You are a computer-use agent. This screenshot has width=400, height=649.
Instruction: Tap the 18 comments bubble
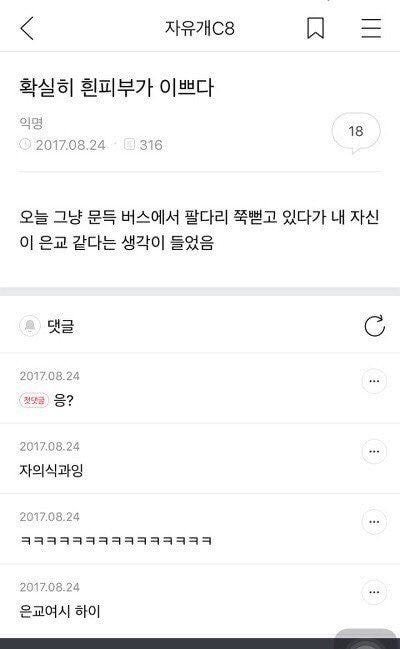(x=356, y=132)
